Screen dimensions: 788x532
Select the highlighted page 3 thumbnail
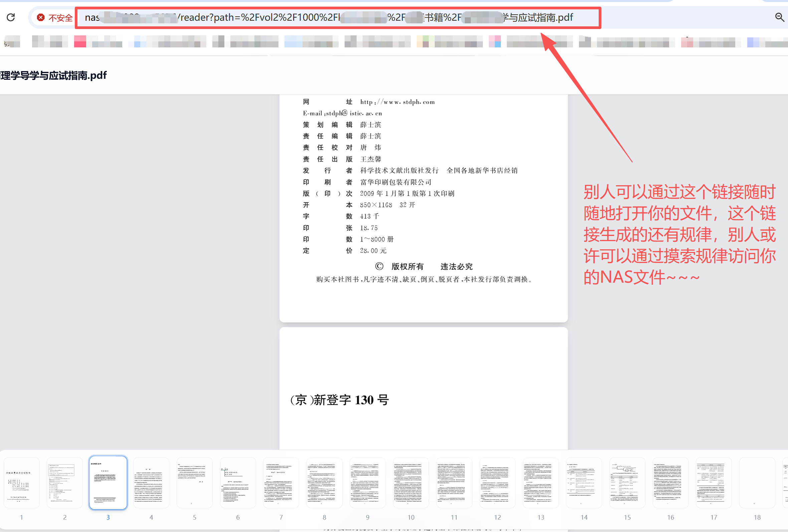[108, 483]
